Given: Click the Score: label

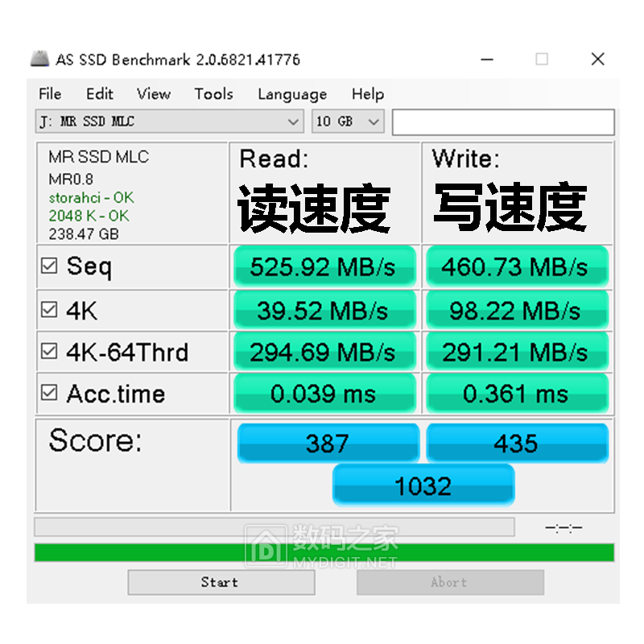Looking at the screenshot, I should 95,440.
